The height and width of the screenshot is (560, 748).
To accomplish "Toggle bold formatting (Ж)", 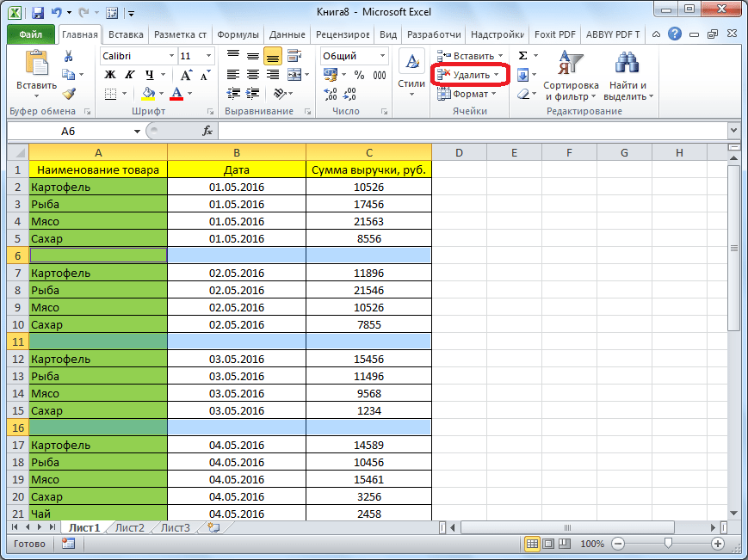I will pos(110,75).
